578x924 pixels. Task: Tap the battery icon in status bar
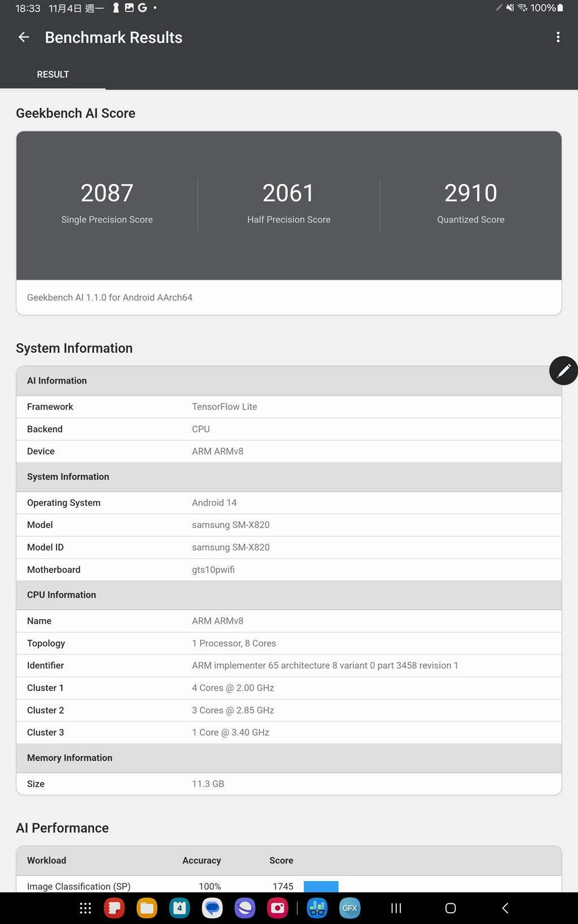click(561, 8)
